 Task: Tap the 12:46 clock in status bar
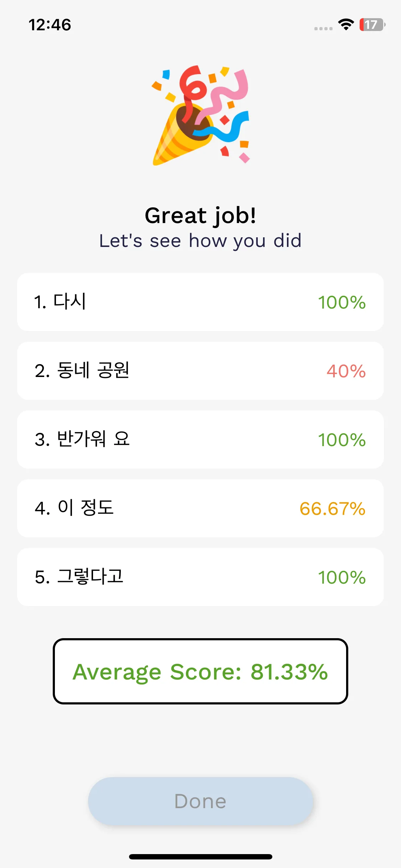[50, 25]
